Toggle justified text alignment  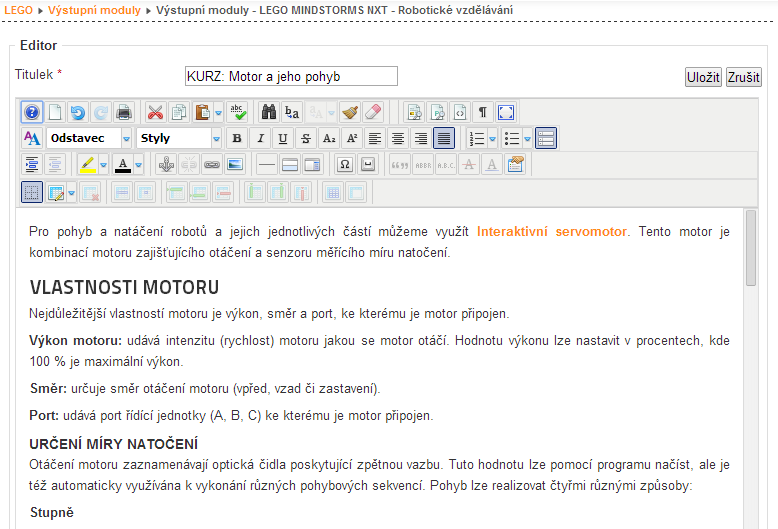(x=444, y=138)
